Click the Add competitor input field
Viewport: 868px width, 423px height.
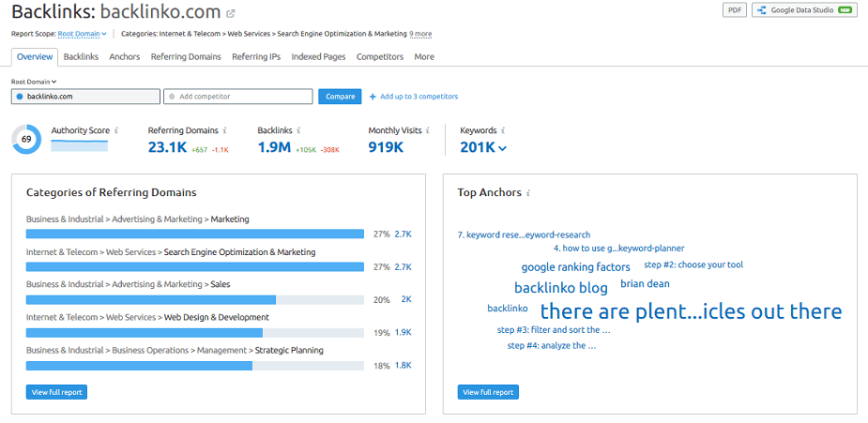(x=238, y=97)
